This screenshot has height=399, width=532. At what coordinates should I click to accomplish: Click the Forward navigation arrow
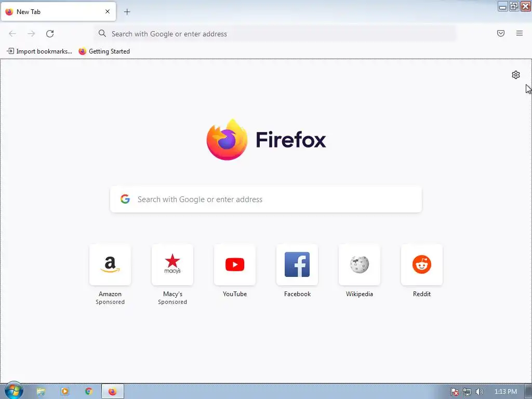[x=31, y=34]
